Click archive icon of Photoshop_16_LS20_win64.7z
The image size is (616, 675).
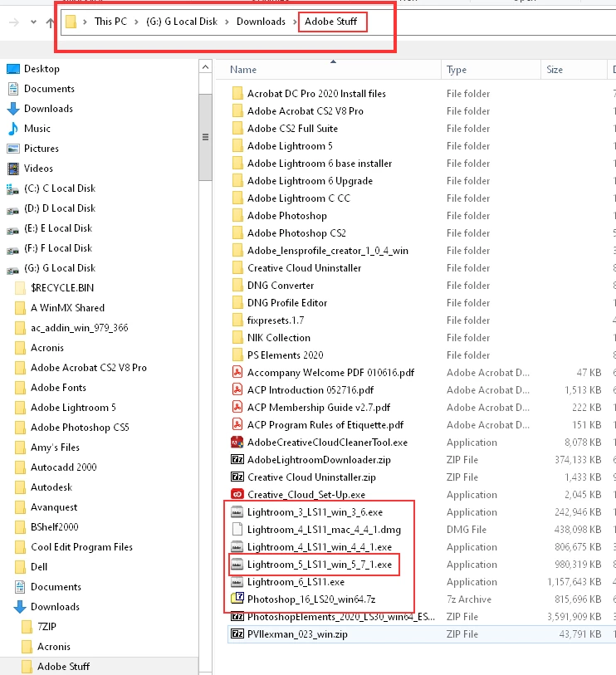pos(237,599)
